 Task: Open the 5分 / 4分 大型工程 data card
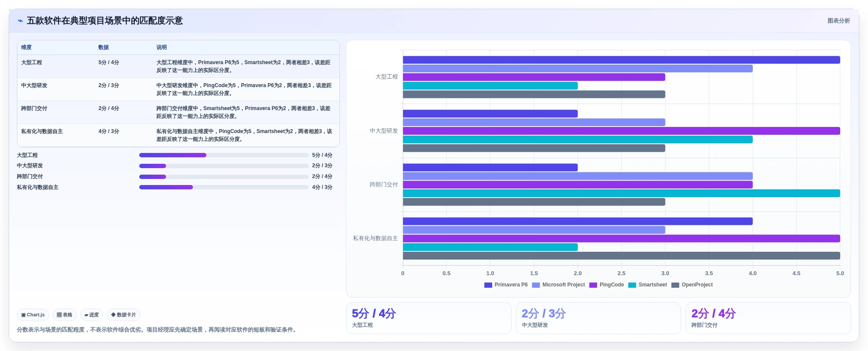click(x=429, y=318)
